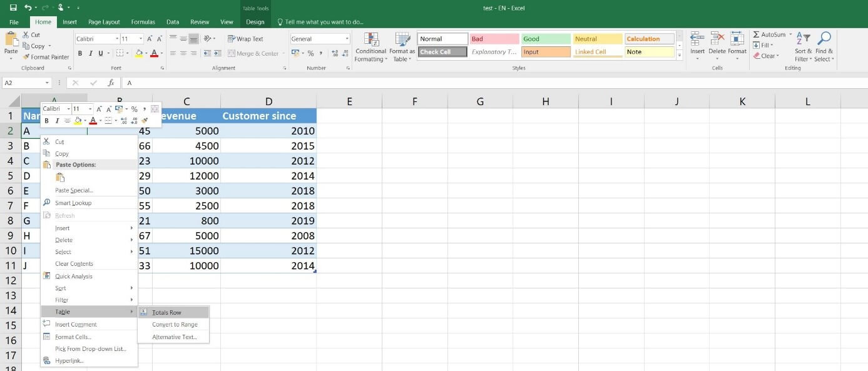
Task: Click the Format as Table button
Action: [402, 47]
